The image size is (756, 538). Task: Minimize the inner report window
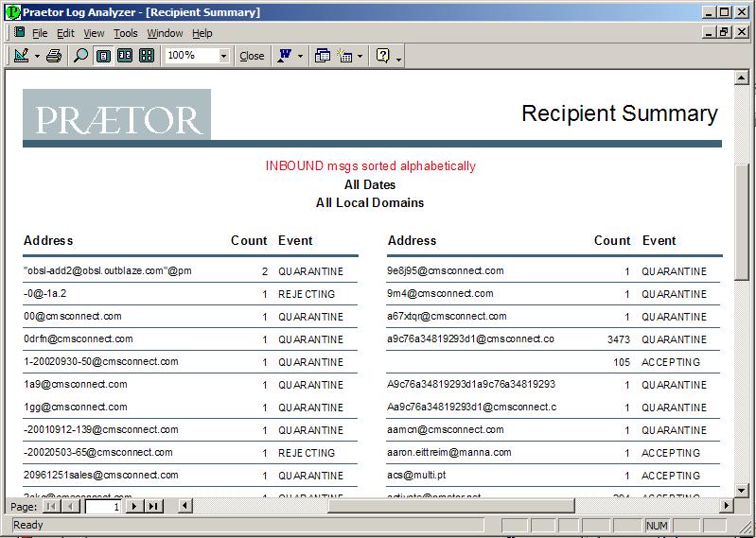(x=710, y=32)
